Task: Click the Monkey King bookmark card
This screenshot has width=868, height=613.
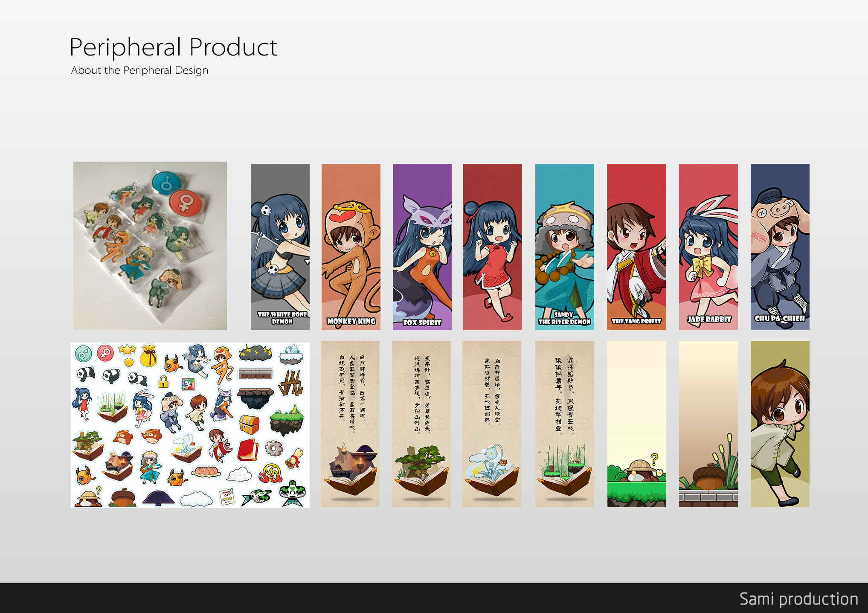Action: [x=351, y=247]
